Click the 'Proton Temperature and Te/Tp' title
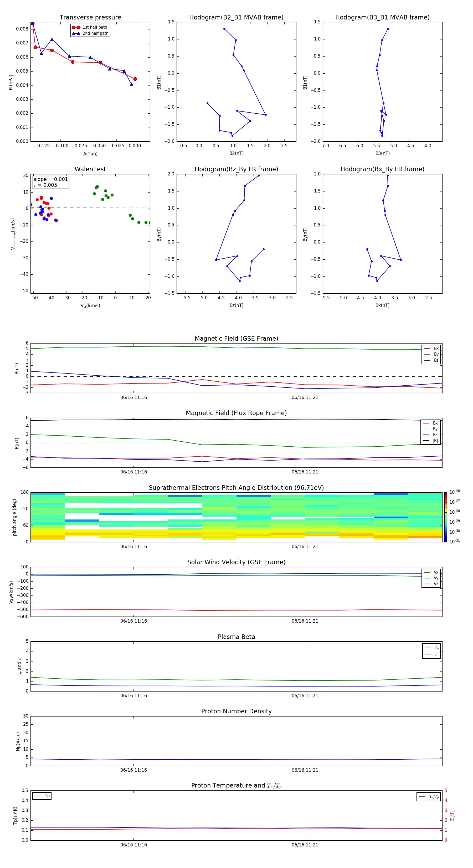Screen dimensions: 473x868 236,785
